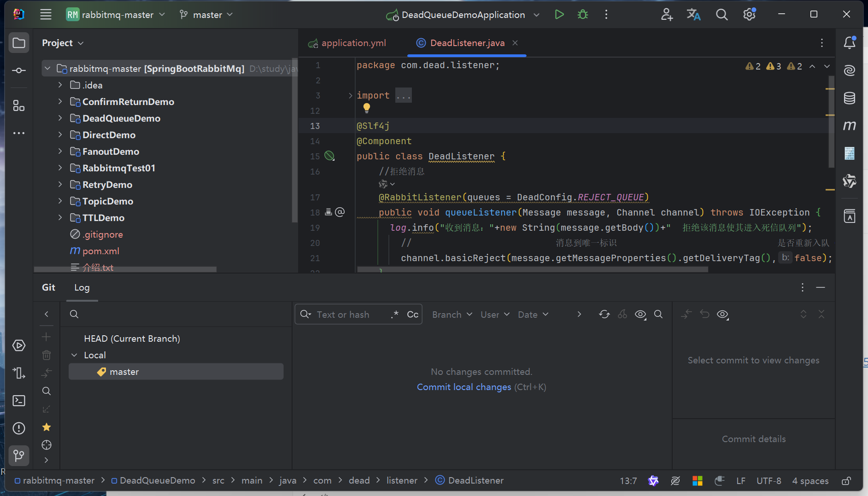Open the Problems tool window
This screenshot has width=868, height=496.
point(19,428)
